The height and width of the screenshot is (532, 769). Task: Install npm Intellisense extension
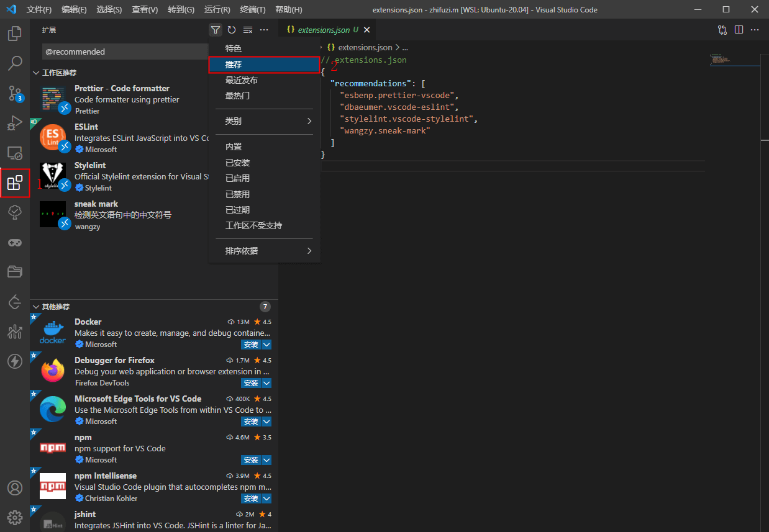(251, 498)
